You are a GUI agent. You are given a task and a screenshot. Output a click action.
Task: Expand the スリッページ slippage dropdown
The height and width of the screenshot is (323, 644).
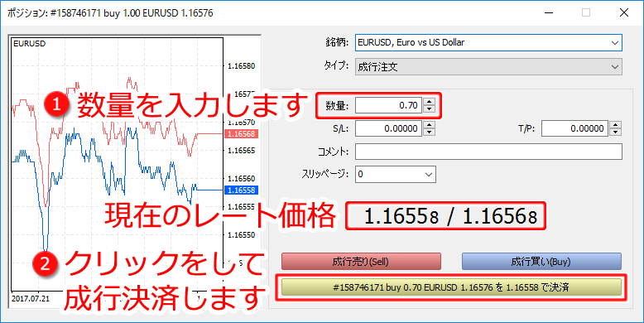click(x=396, y=174)
